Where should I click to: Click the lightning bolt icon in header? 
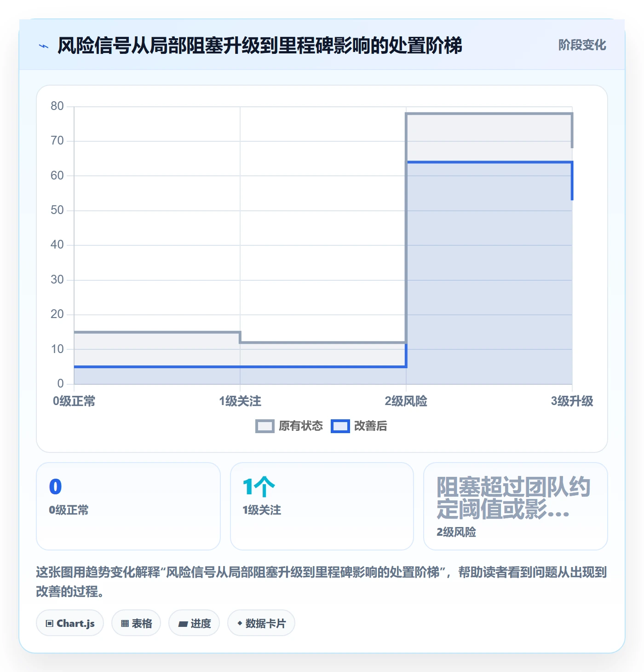[x=44, y=46]
